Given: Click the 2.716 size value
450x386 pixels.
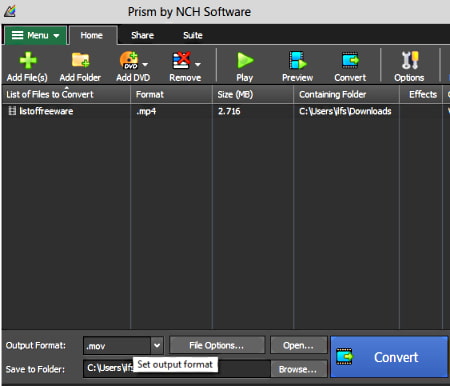Looking at the screenshot, I should [229, 111].
